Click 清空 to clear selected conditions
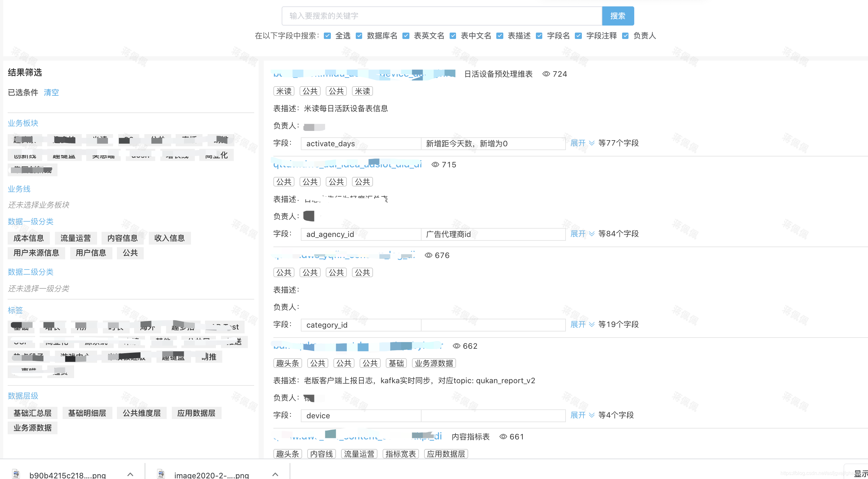The image size is (868, 479). pyautogui.click(x=51, y=92)
